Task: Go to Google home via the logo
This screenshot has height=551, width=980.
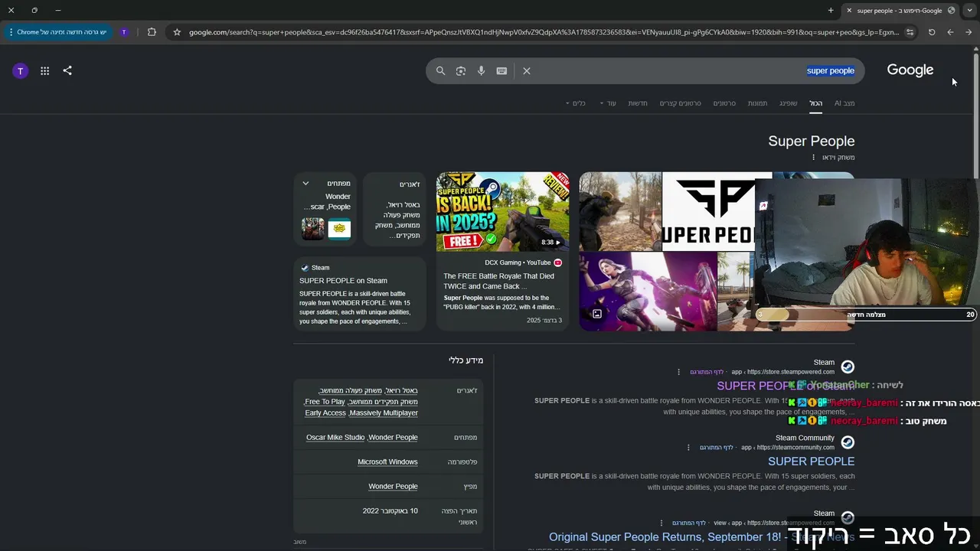Action: pyautogui.click(x=910, y=70)
